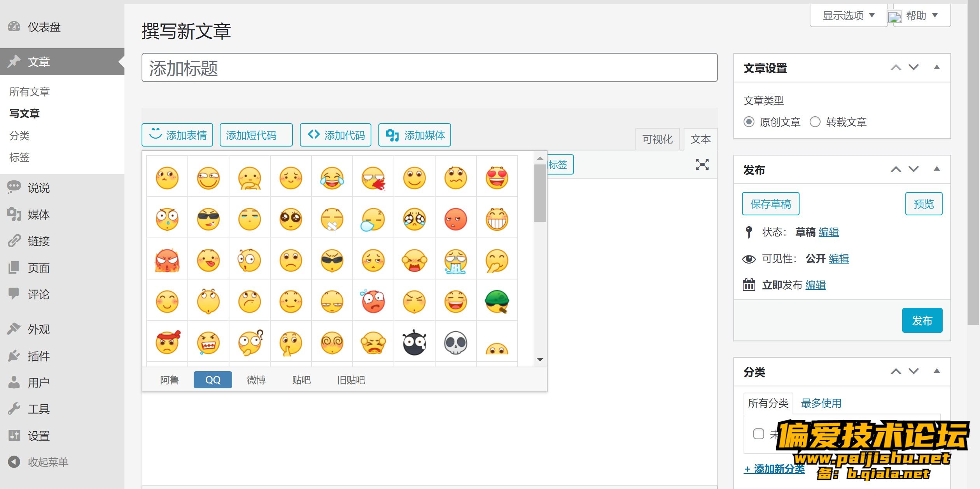Click the 添加表情 button
Screen dimensions: 980x489
177,135
